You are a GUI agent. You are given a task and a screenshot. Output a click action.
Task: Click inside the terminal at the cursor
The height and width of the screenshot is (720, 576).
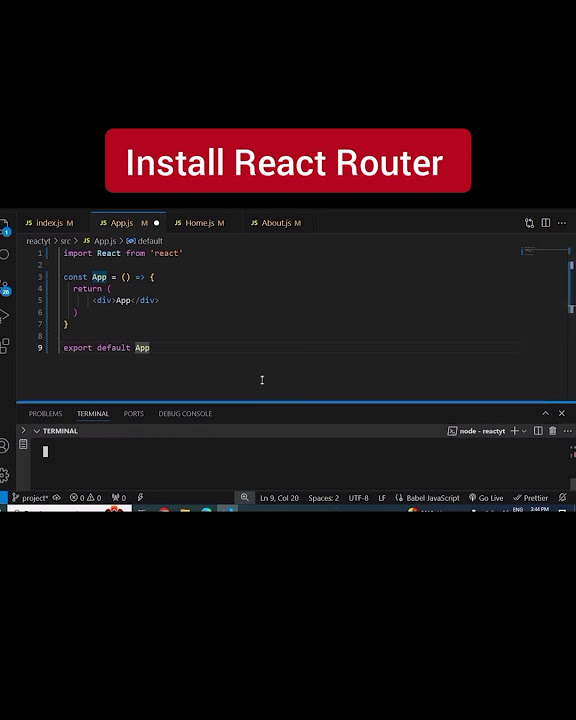coord(45,452)
